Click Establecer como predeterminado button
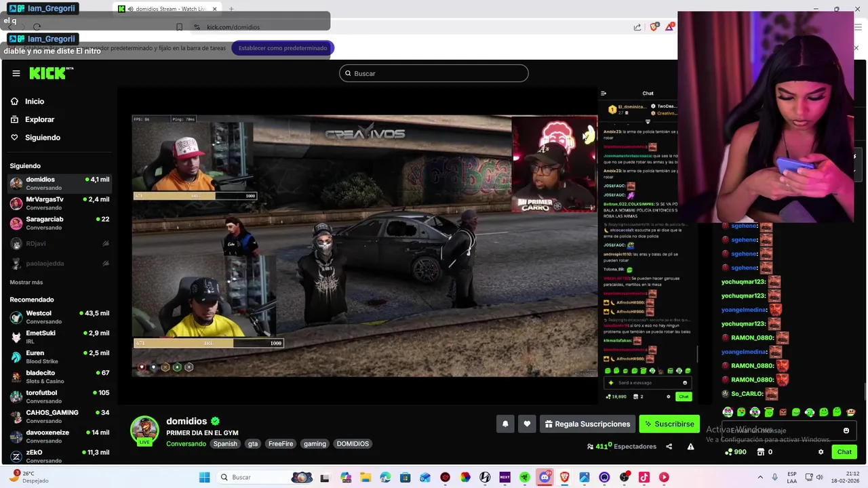868x488 pixels. 283,48
